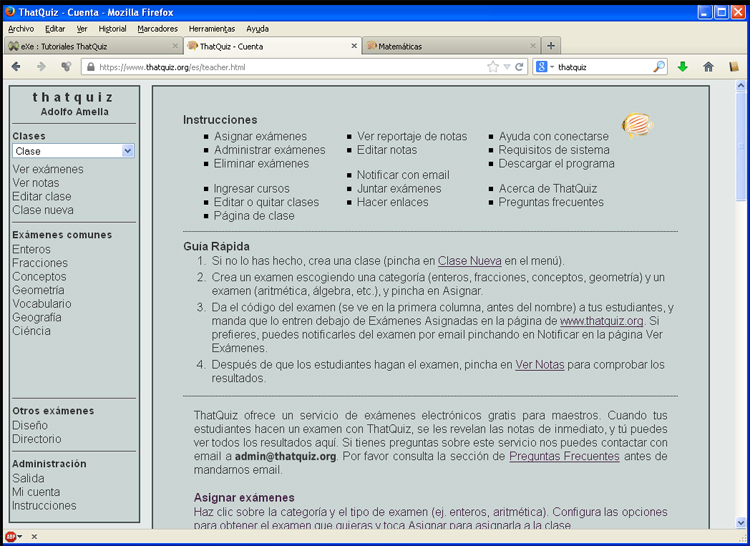Switch to eXe Tutoriales ThatQuiz tab
This screenshot has height=546, width=750.
pyautogui.click(x=93, y=46)
